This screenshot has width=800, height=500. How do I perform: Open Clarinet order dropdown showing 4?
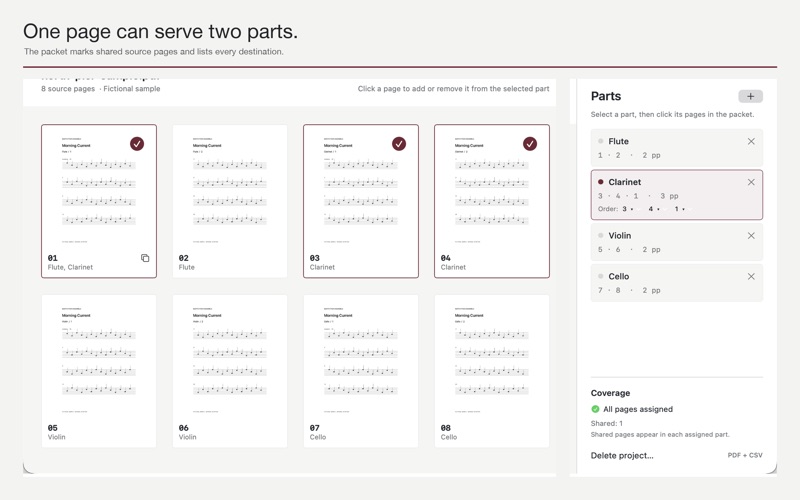(x=654, y=209)
